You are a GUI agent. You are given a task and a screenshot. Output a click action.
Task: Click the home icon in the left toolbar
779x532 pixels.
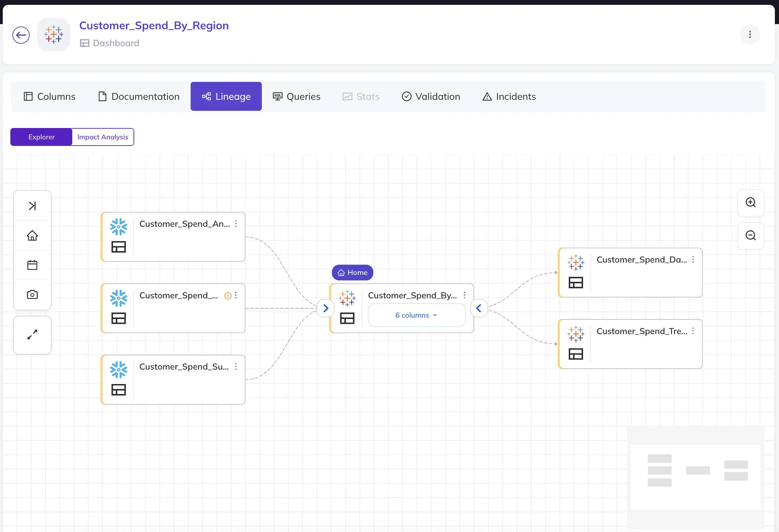coord(32,235)
